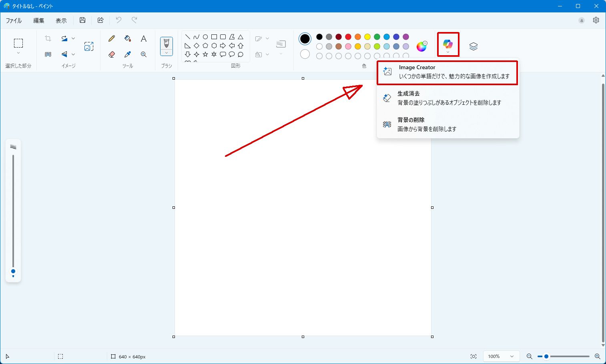Select the Eraser tool
The width and height of the screenshot is (606, 364).
[112, 54]
